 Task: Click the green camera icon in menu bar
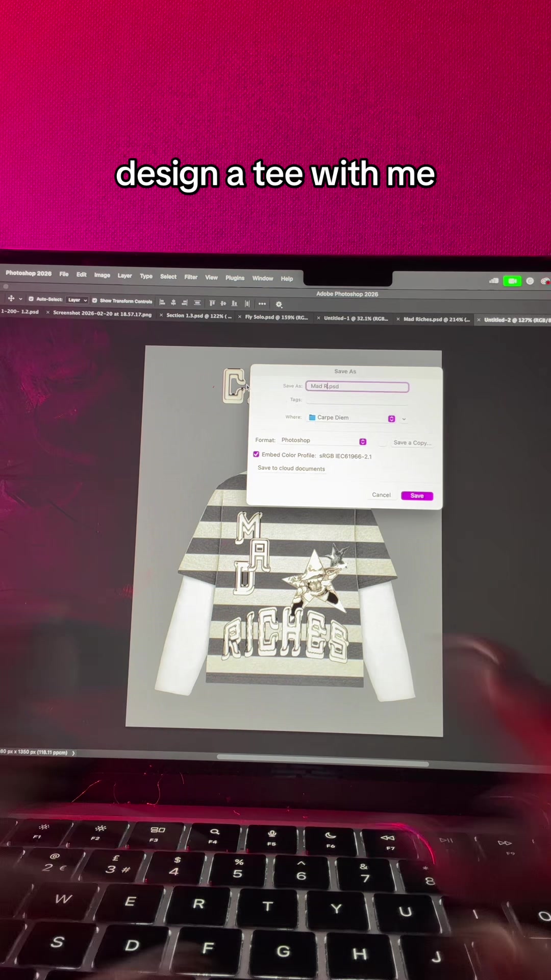click(x=512, y=281)
